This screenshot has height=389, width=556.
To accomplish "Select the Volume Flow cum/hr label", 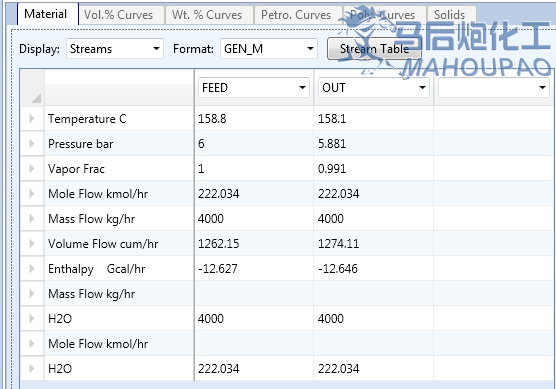I will pyautogui.click(x=103, y=244).
